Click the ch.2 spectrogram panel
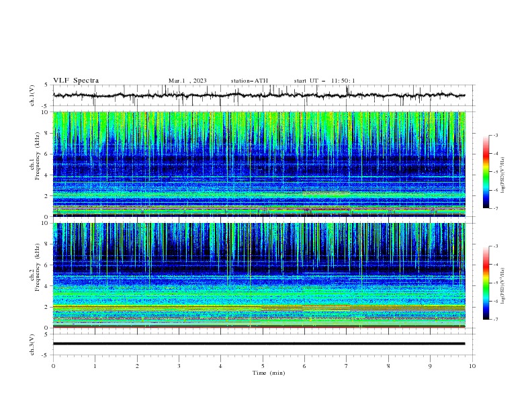The width and height of the screenshot is (532, 411). (259, 275)
